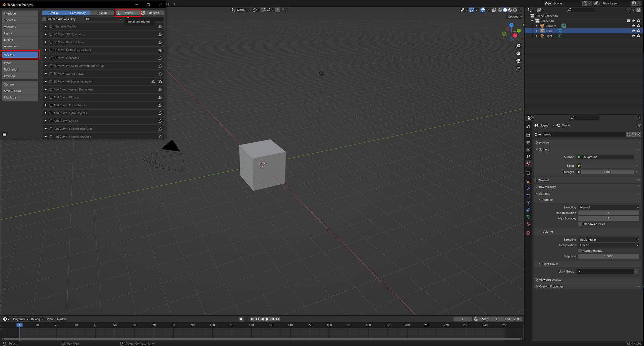Jump to the timeline end frame
Viewport: 644px width, 346px height.
tap(277, 319)
